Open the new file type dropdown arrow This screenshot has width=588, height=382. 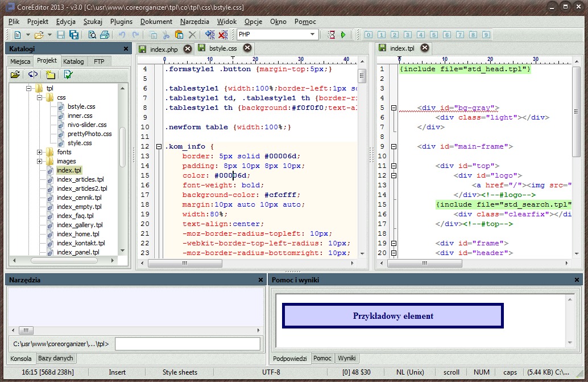tap(28, 35)
